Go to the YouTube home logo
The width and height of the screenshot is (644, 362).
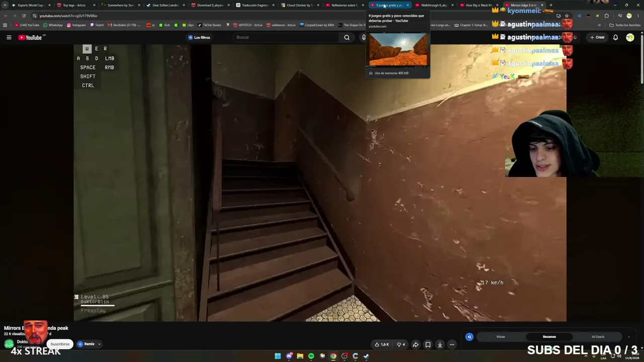coord(30,37)
